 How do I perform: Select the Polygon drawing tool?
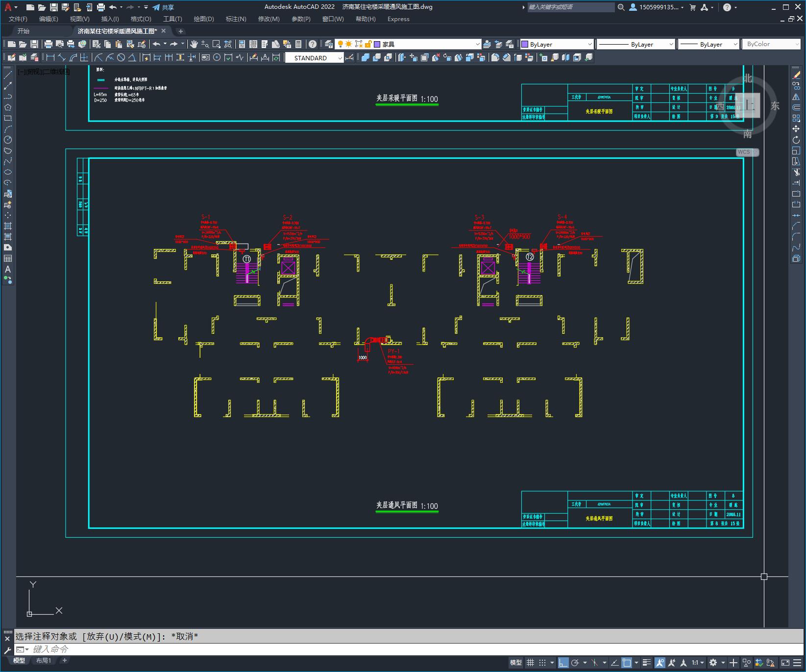8,108
